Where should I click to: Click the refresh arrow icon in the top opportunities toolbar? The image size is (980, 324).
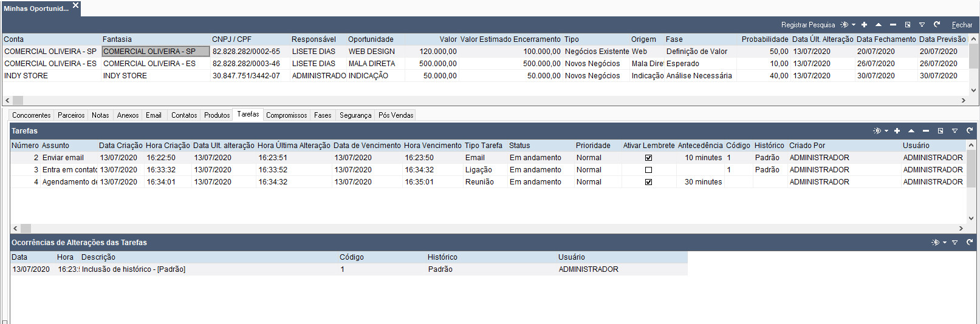tap(937, 25)
